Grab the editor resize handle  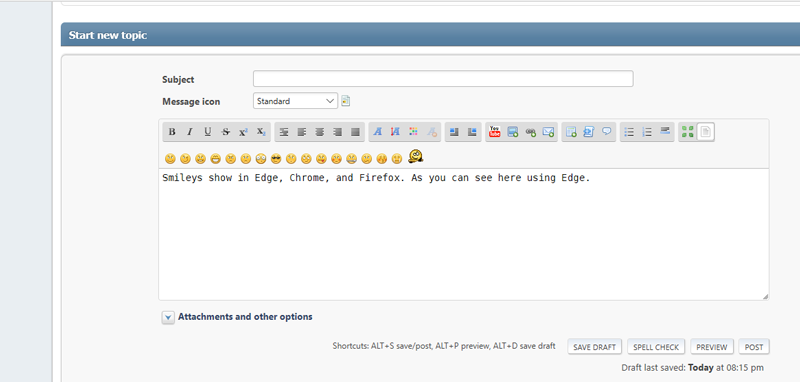tap(765, 296)
